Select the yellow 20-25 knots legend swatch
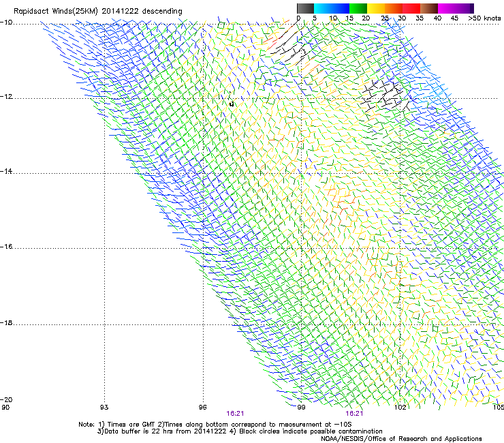Screen dimensions: 504x443 pos(376,8)
